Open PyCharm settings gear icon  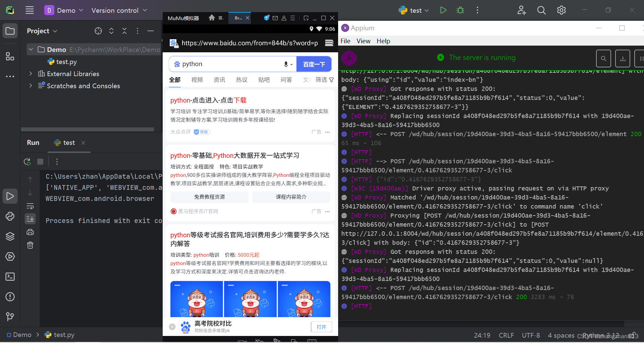[561, 10]
